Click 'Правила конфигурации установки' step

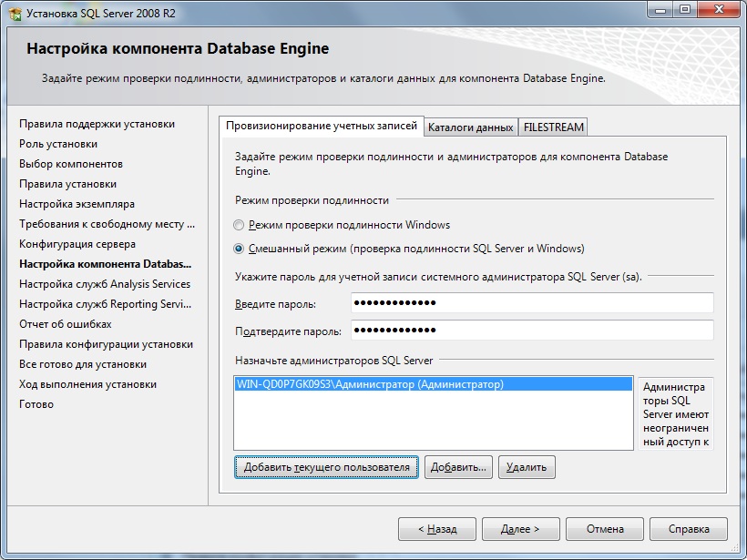coord(107,344)
